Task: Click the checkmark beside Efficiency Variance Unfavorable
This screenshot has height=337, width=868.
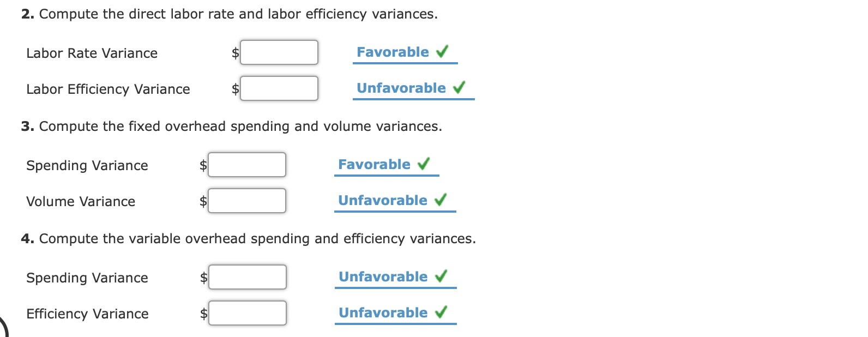Action: 441,312
